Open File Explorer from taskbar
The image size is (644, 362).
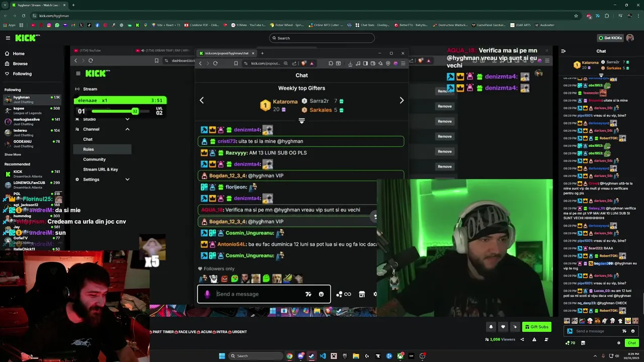click(x=356, y=356)
